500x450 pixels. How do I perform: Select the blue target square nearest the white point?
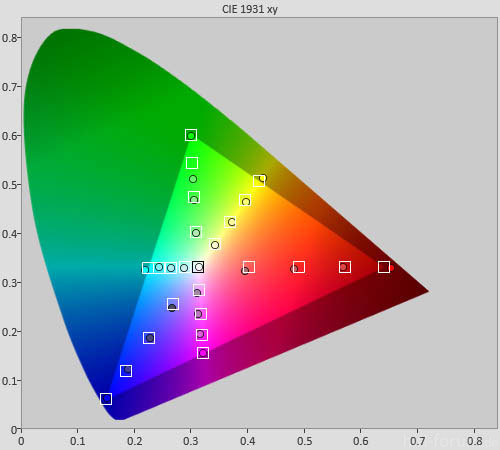[173, 304]
